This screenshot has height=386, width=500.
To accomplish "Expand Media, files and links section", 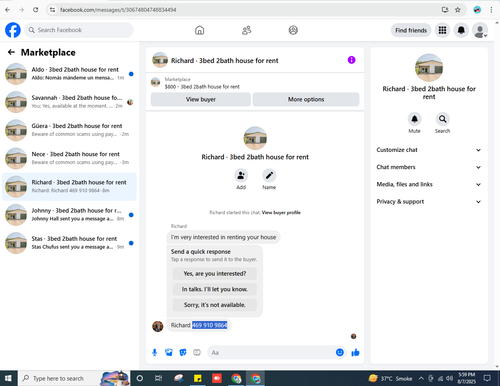I will click(x=429, y=184).
